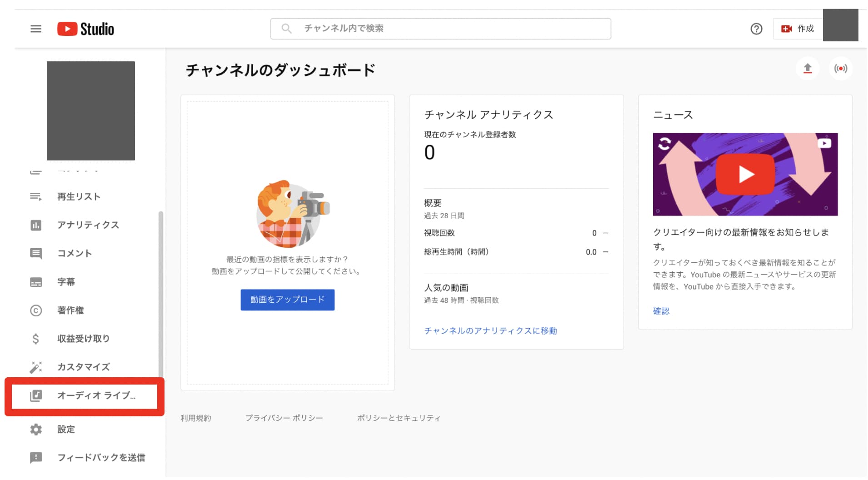Open the アナリティクス sidebar item
This screenshot has width=868, height=480.
(x=88, y=225)
